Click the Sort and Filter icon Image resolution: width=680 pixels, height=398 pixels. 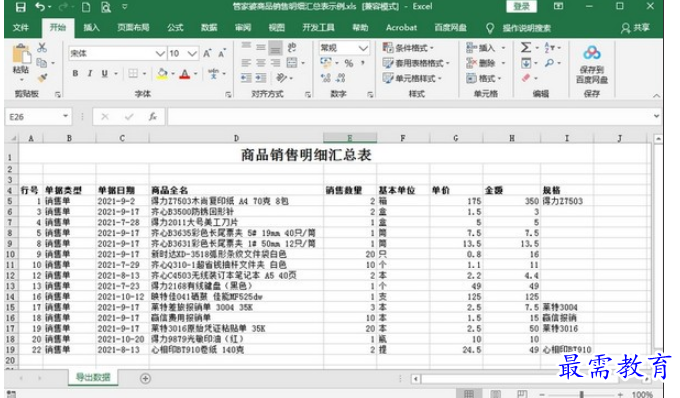(x=549, y=47)
